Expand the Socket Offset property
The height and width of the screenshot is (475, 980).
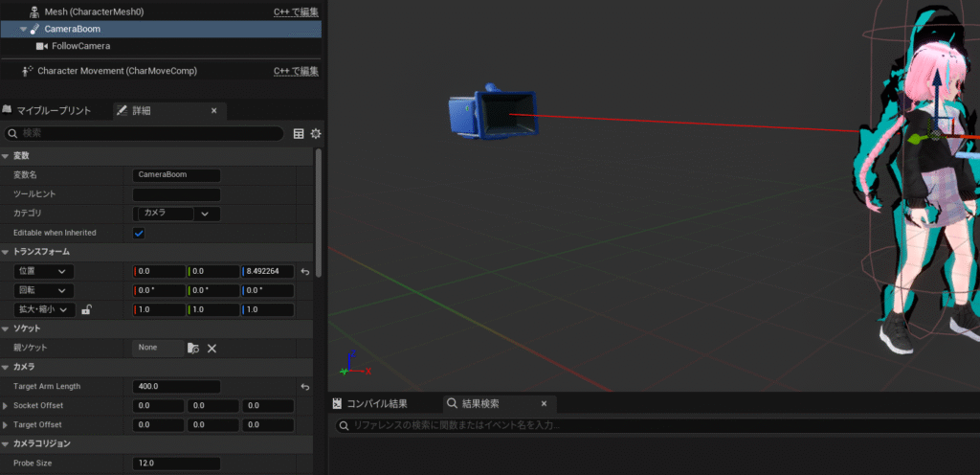point(6,406)
